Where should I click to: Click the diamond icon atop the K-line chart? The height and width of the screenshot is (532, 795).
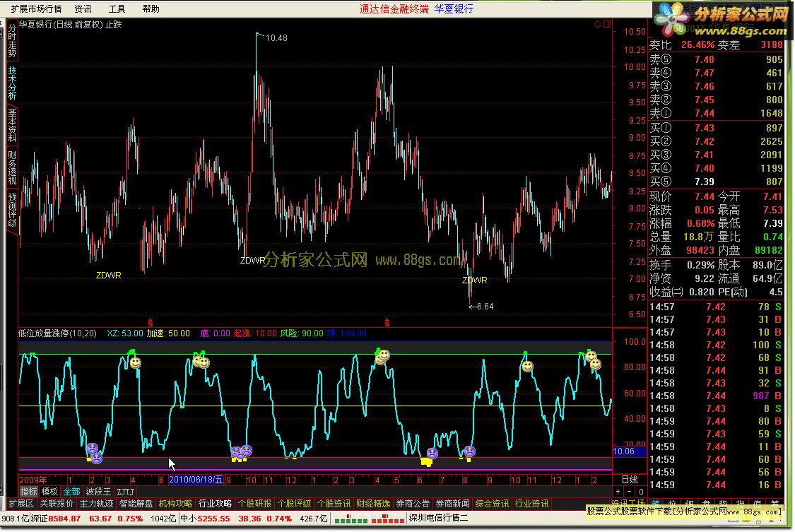[597, 24]
